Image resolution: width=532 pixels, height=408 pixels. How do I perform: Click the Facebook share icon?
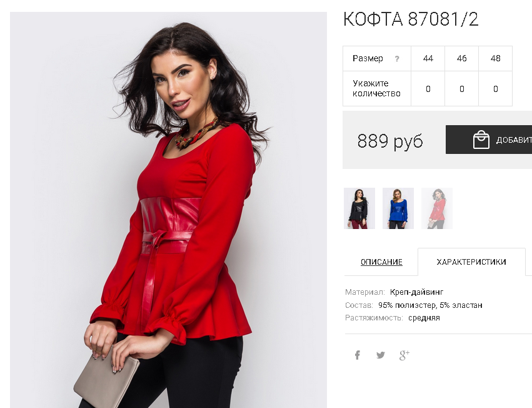pyautogui.click(x=357, y=355)
